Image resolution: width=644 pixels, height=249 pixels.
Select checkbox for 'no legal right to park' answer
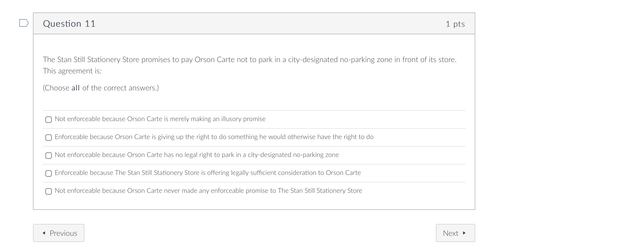49,156
